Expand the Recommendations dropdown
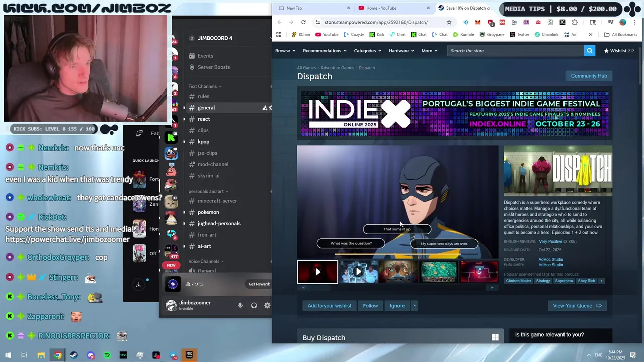 [x=325, y=51]
